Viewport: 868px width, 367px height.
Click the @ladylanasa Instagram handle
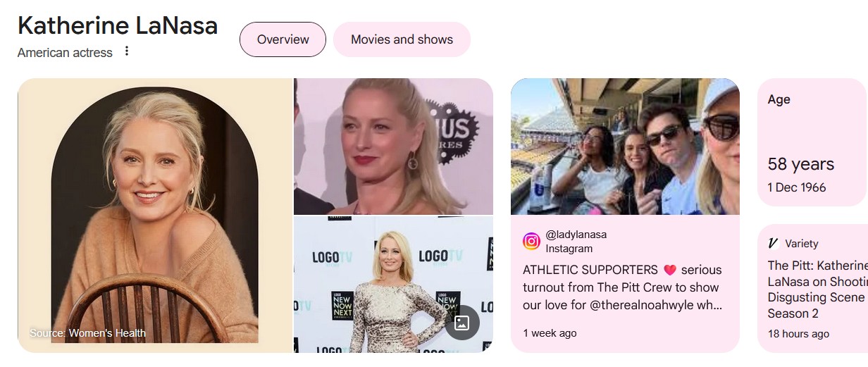click(x=576, y=235)
